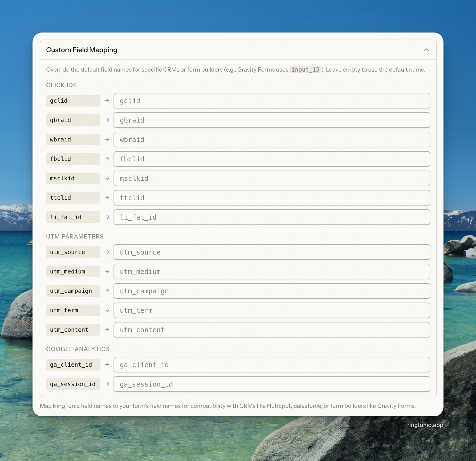Click the arrow icon beside ga_client_id

click(107, 365)
